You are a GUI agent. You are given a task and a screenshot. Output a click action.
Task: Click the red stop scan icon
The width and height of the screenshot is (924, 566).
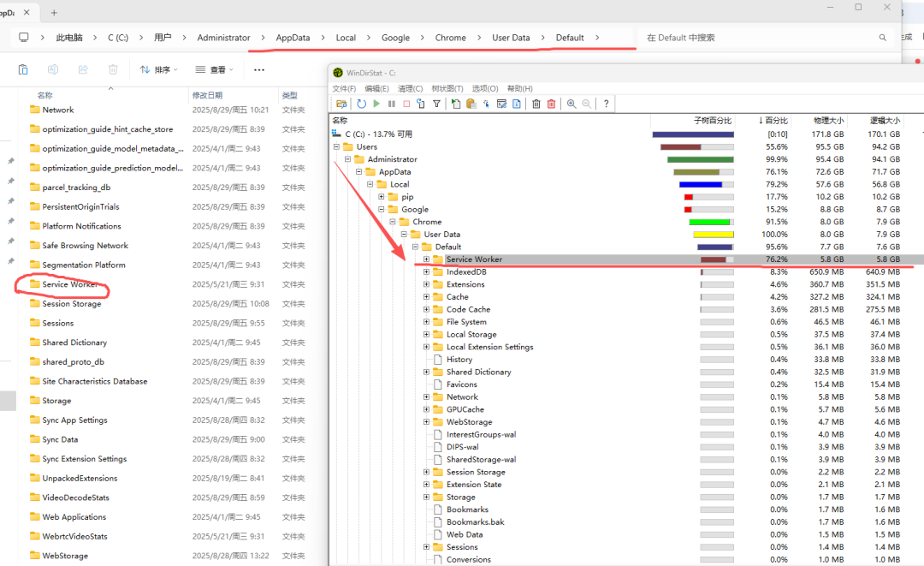(406, 104)
